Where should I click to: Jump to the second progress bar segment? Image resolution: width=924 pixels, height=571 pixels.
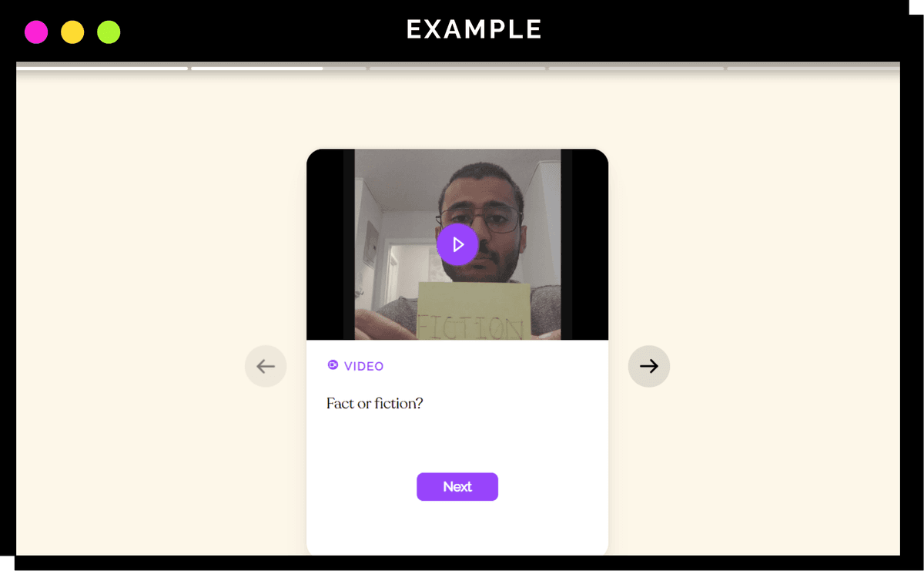[x=279, y=69]
